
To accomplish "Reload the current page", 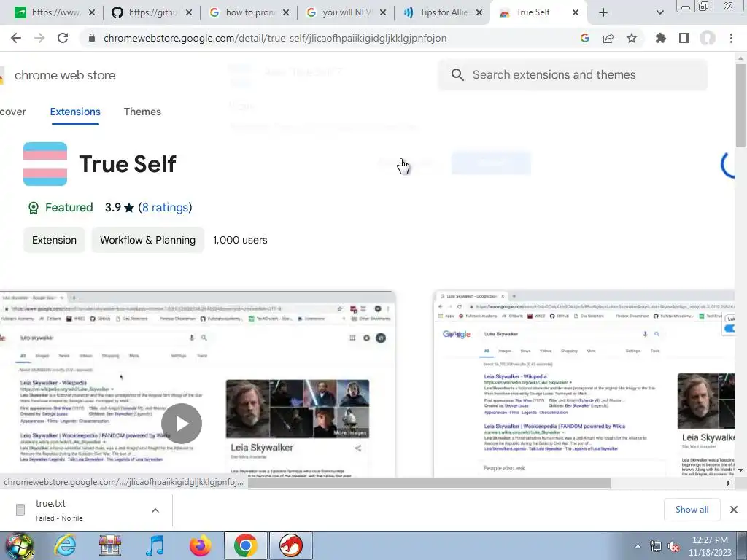I will tap(63, 38).
